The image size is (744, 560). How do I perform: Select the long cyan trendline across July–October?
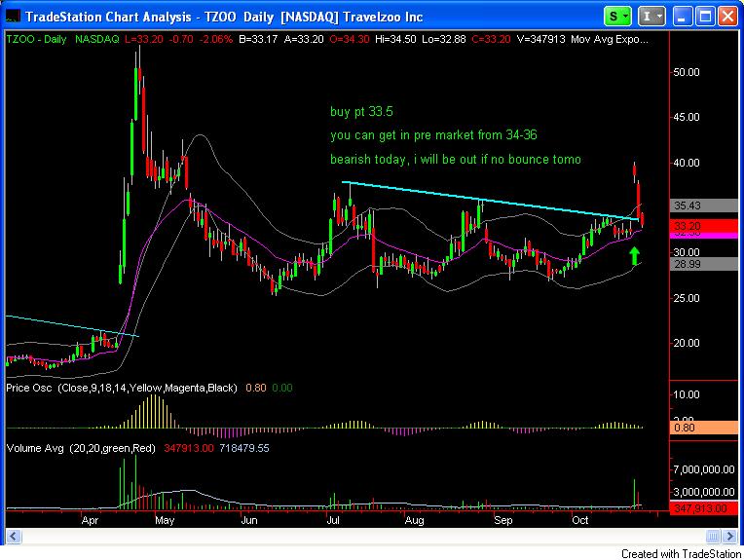tap(489, 201)
